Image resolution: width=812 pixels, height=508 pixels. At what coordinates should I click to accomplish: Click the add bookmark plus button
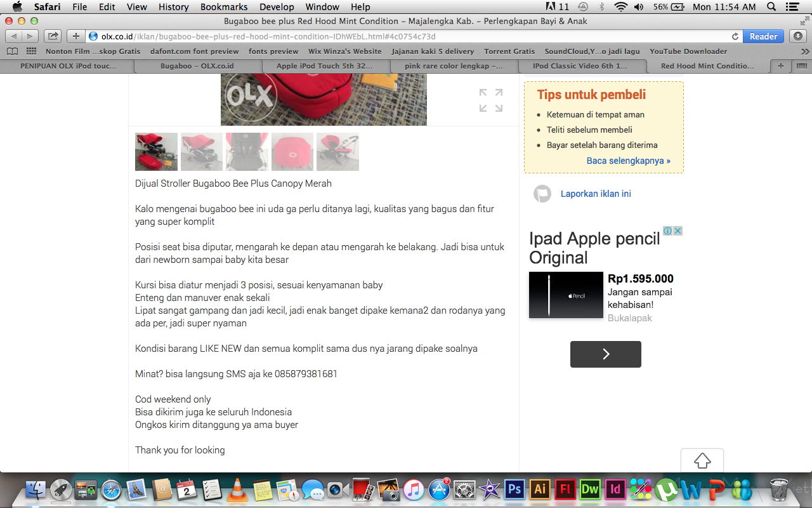pyautogui.click(x=75, y=36)
